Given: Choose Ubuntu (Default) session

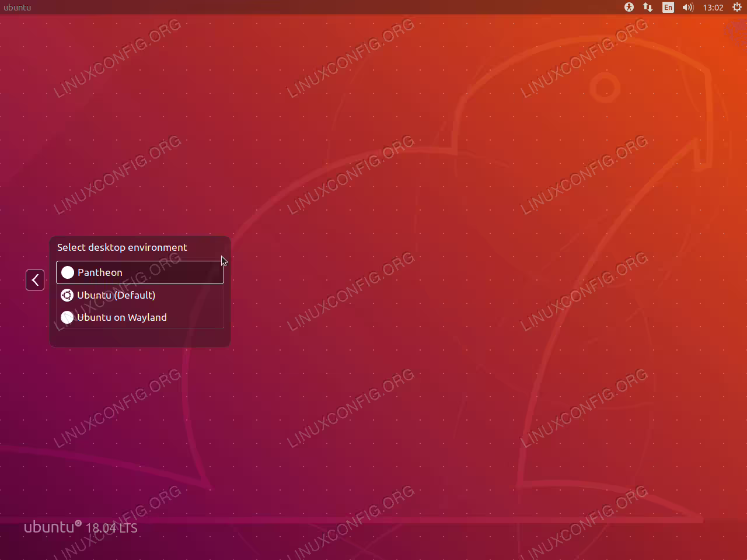Looking at the screenshot, I should click(x=140, y=295).
